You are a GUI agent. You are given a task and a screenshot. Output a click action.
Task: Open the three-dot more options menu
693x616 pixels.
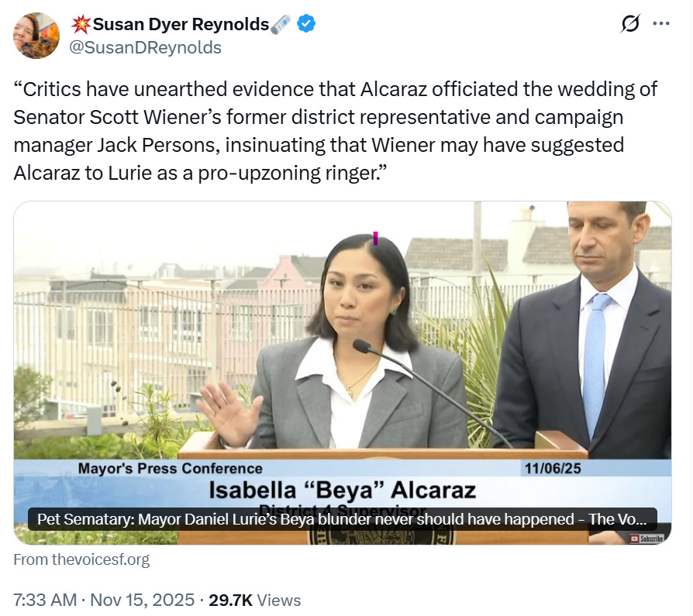click(x=661, y=23)
